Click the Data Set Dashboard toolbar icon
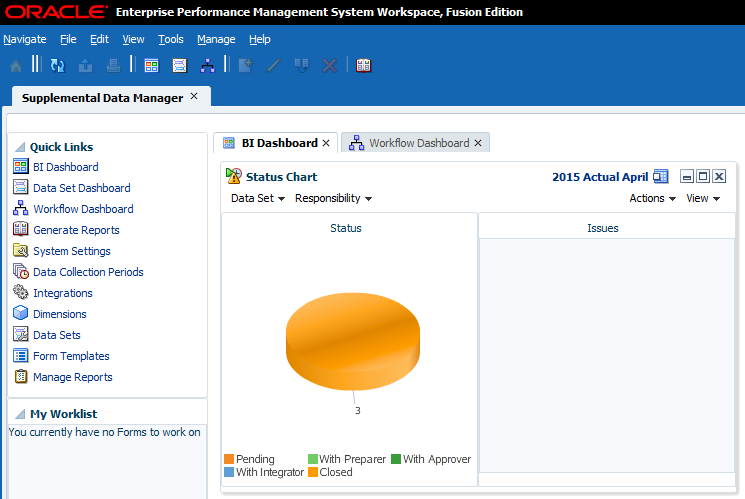Screen dimensions: 745x499 [179, 65]
